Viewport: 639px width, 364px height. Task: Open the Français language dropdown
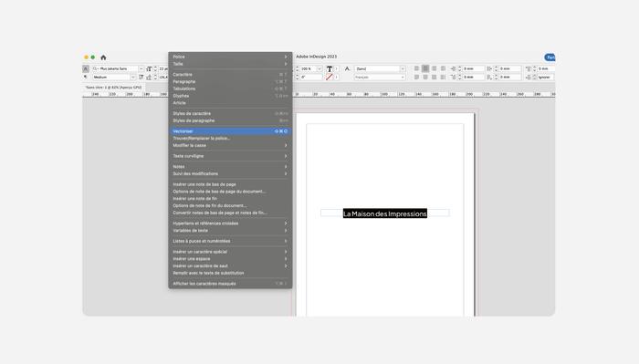pyautogui.click(x=403, y=77)
